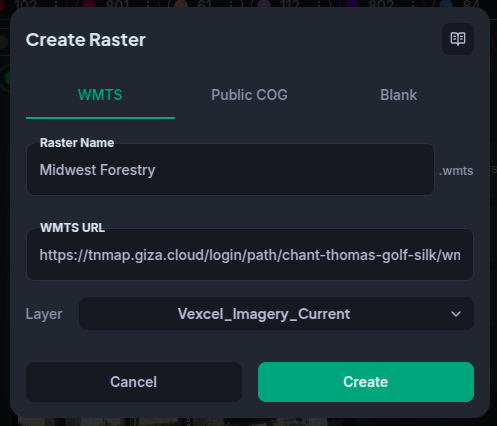Image resolution: width=497 pixels, height=426 pixels.
Task: Expand Layer dropdown chevron arrow
Action: 456,314
